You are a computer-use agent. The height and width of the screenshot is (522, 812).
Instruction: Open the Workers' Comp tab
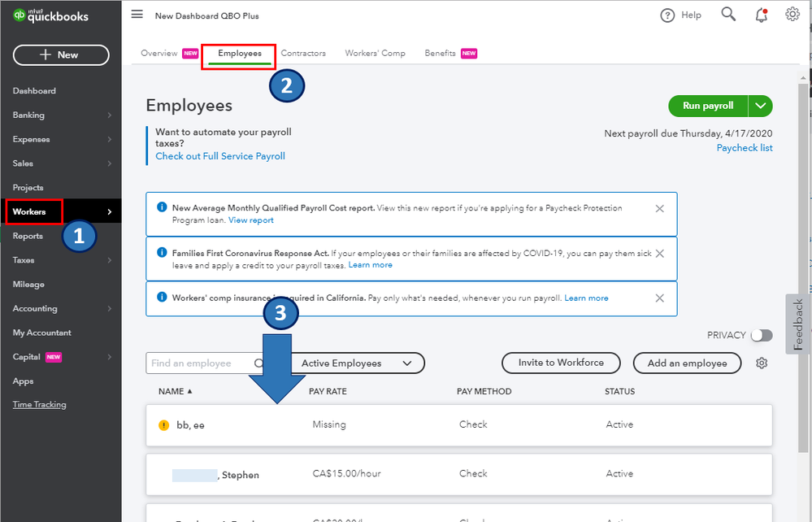375,54
